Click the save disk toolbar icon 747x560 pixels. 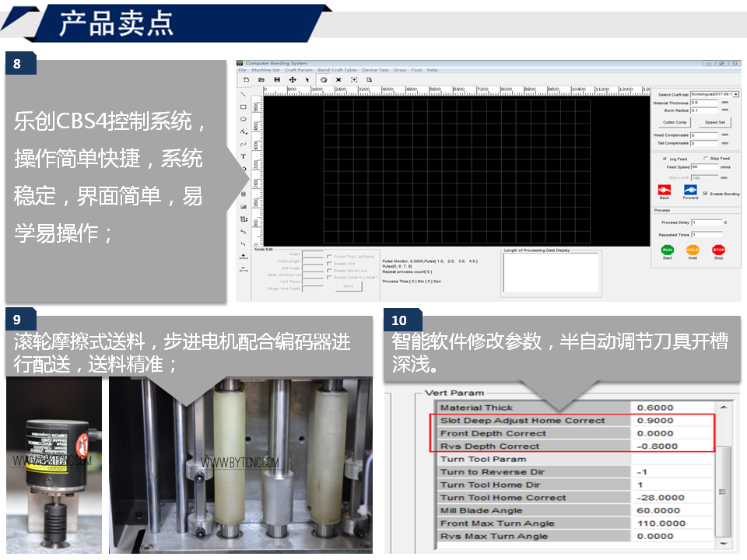click(277, 79)
